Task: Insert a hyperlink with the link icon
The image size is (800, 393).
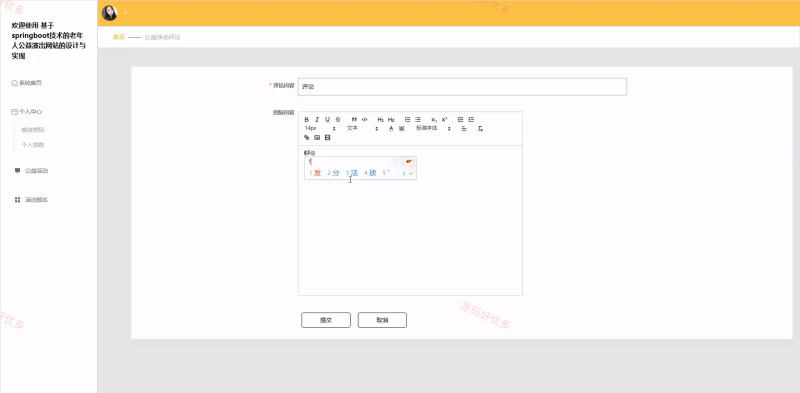Action: pos(307,138)
